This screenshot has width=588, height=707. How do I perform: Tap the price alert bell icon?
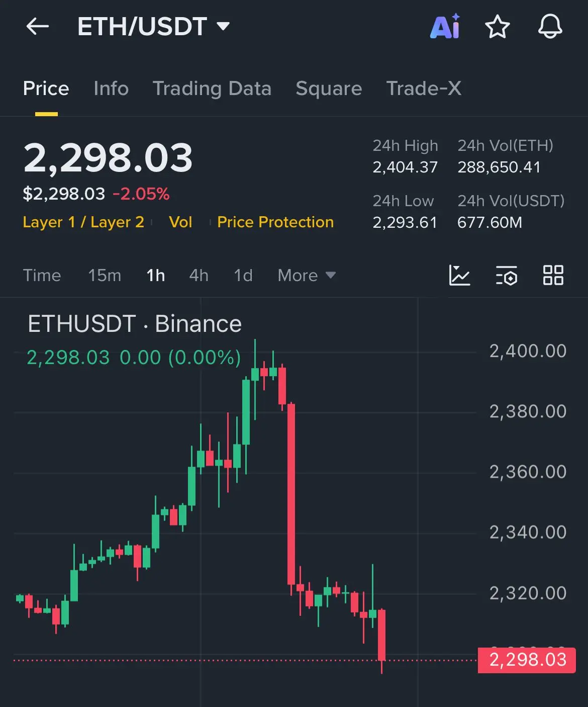550,26
